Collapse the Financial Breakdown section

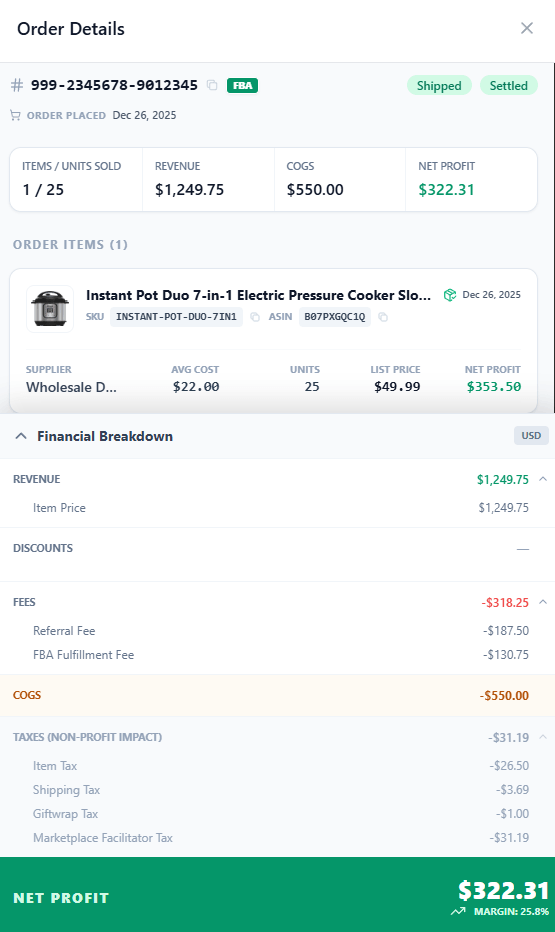21,436
